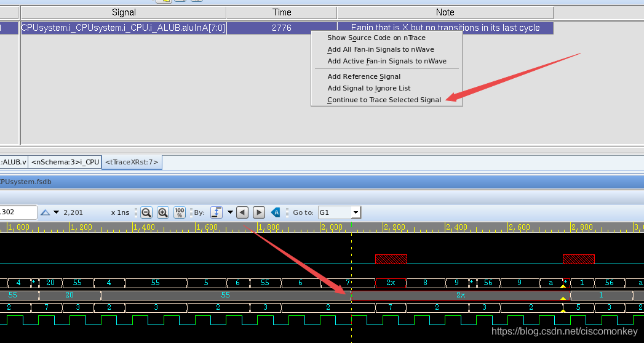
Task: Choose Add All Fan-in Signals to nWave
Action: click(381, 49)
